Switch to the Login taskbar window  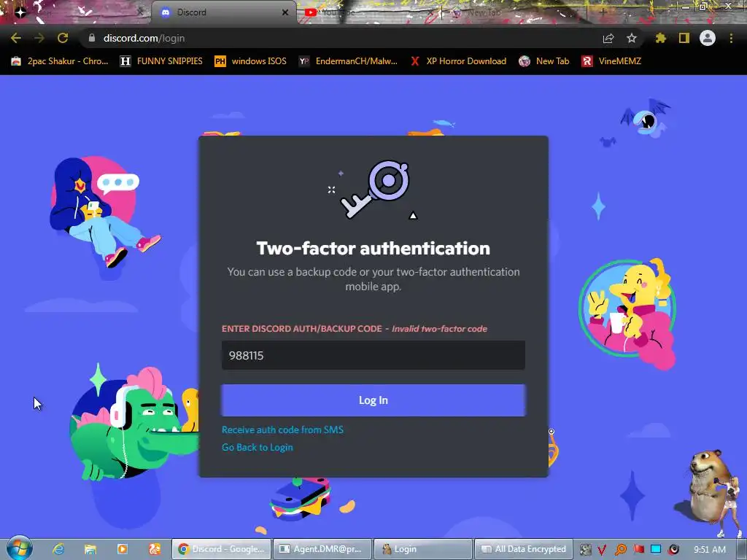click(423, 549)
